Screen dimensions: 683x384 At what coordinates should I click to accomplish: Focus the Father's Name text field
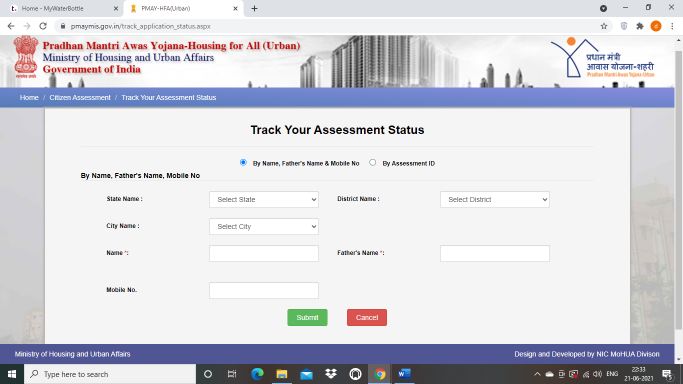coord(494,253)
